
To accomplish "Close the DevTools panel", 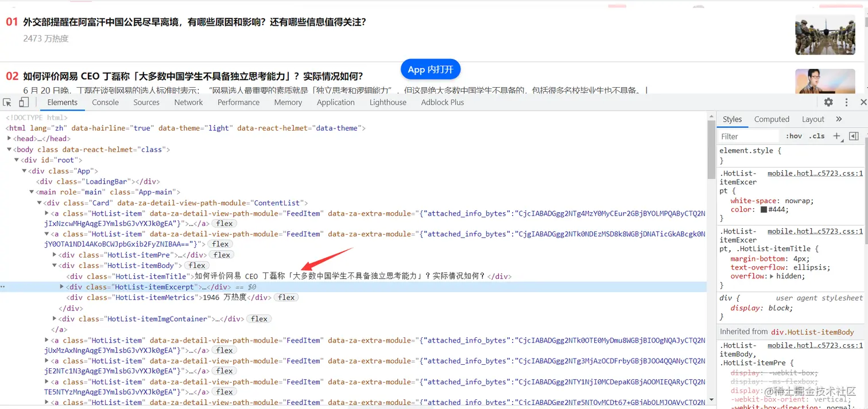I will [864, 102].
